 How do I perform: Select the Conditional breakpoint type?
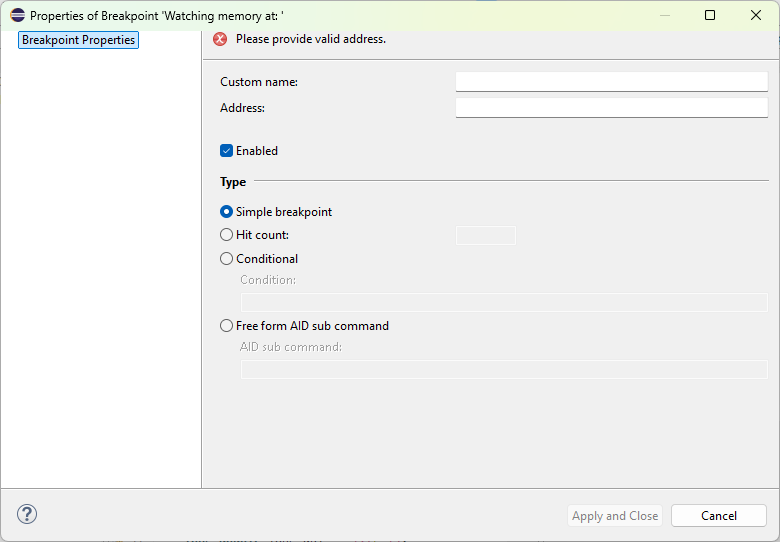(226, 259)
